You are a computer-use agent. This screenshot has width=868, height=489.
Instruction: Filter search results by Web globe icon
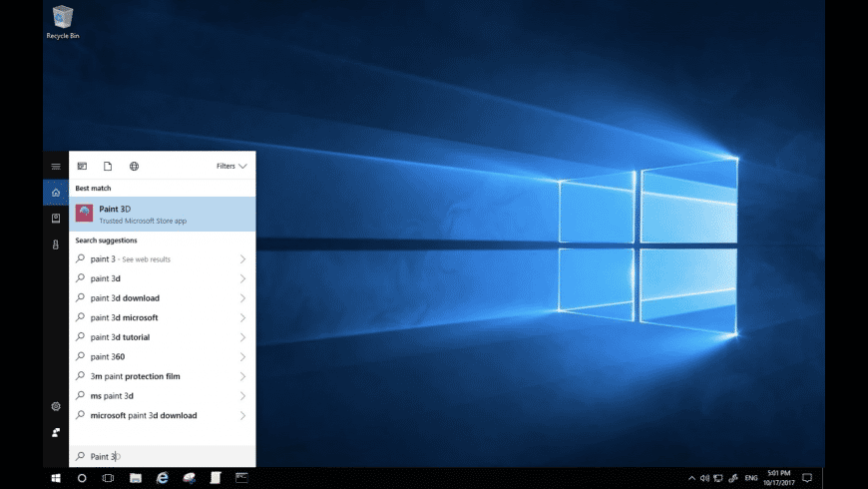click(x=134, y=166)
